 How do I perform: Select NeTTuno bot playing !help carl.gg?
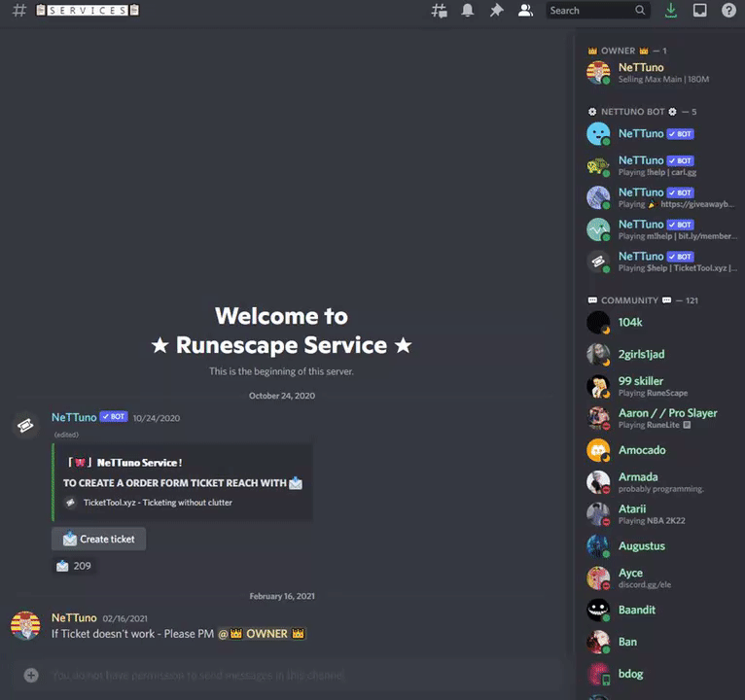coord(661,165)
